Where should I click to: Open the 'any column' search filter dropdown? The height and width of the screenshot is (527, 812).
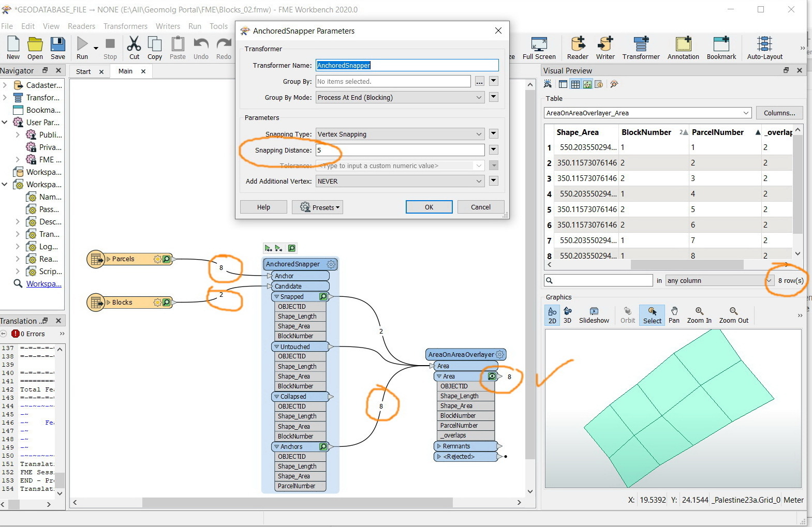click(x=719, y=280)
